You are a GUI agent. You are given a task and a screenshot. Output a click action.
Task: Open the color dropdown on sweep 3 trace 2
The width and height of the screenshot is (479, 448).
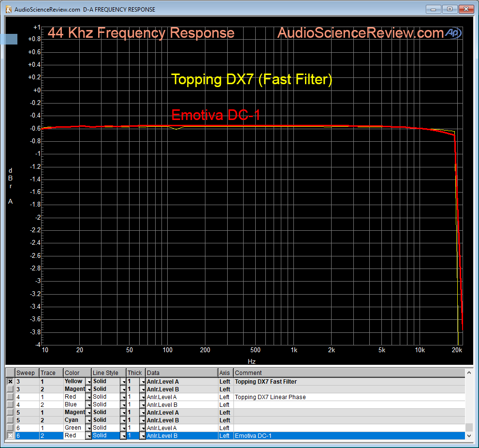88,389
